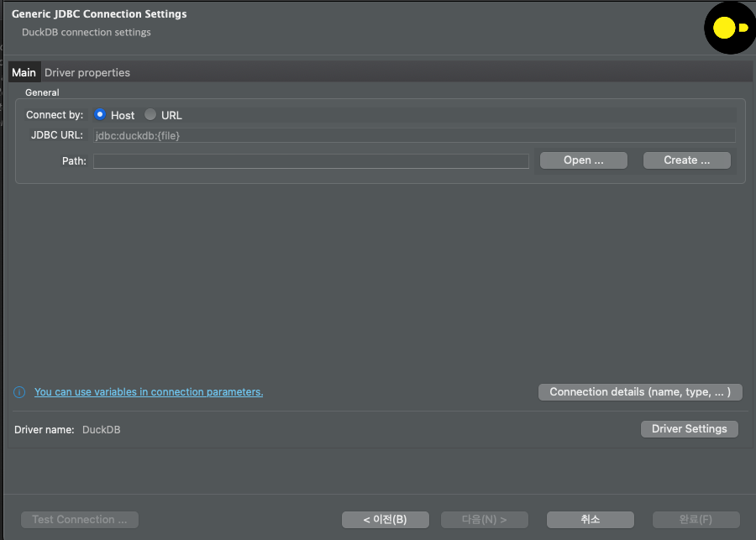The image size is (756, 540).
Task: Click the info icon beside variables link
Action: pyautogui.click(x=19, y=392)
